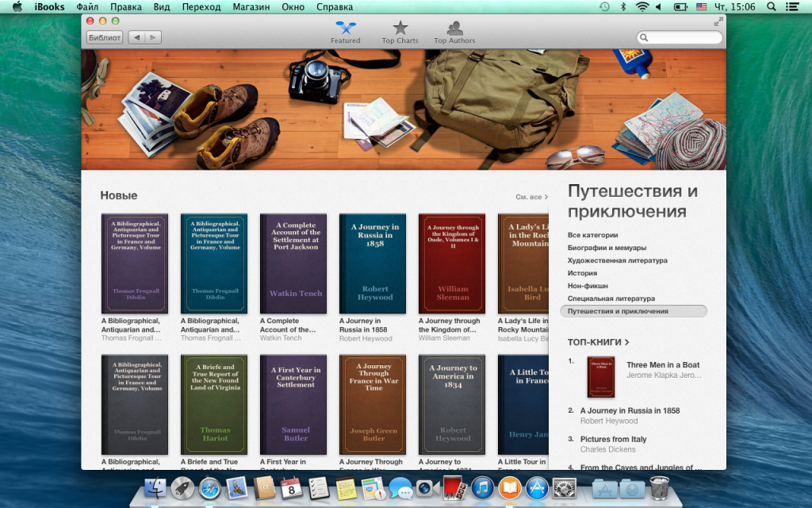Open the «Вид» menu
This screenshot has height=508, width=812.
pyautogui.click(x=161, y=7)
